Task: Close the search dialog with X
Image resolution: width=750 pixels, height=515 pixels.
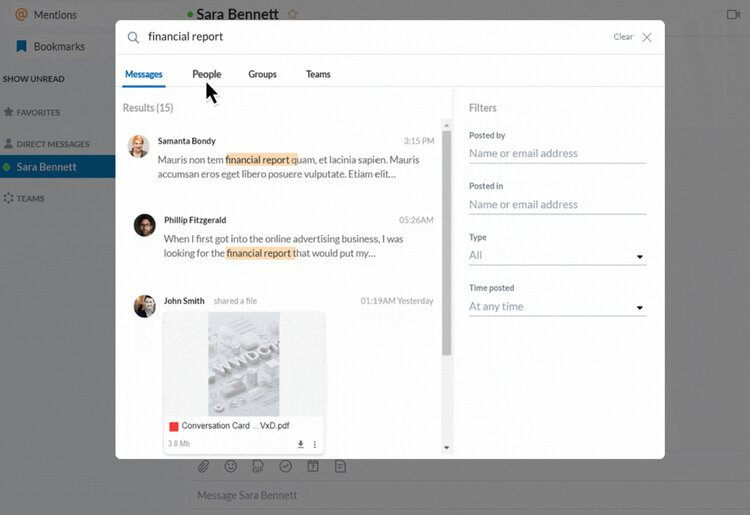Action: [x=647, y=37]
